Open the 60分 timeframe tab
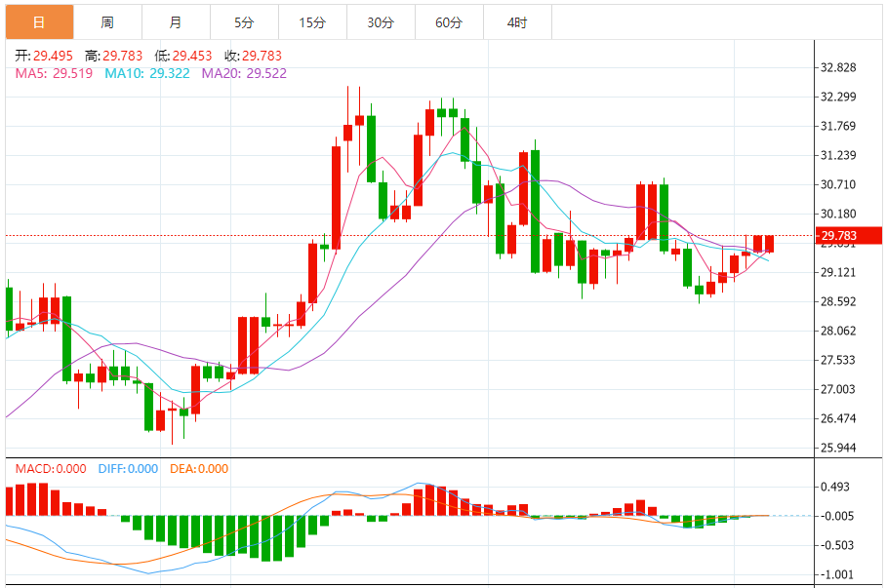Viewport: 887px width, 588px height. (449, 22)
